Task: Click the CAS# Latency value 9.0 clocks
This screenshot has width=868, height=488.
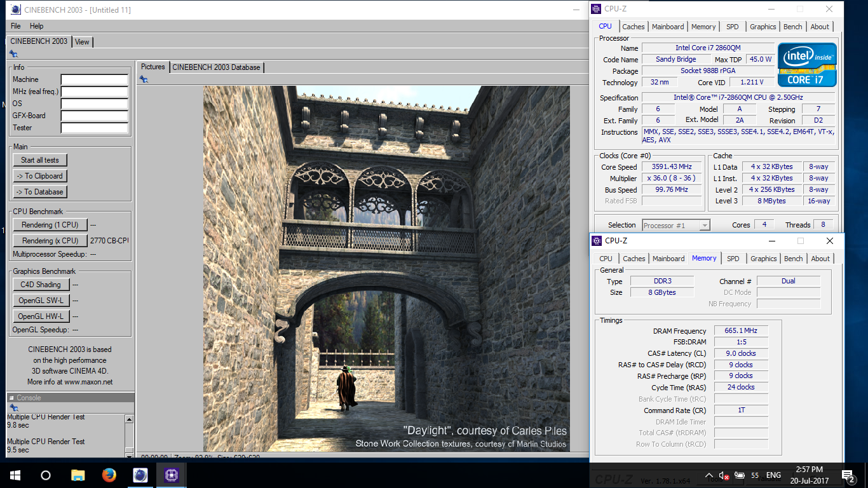Action: 741,353
